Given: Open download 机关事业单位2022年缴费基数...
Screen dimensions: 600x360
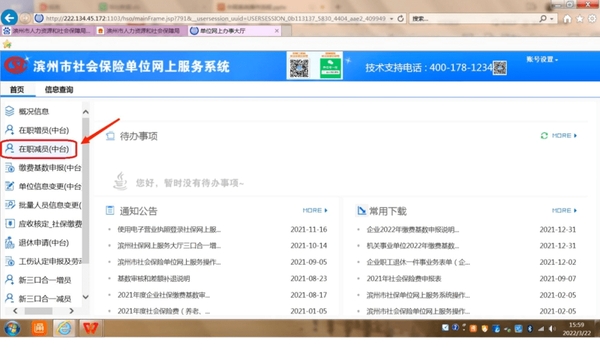Looking at the screenshot, I should (412, 246).
